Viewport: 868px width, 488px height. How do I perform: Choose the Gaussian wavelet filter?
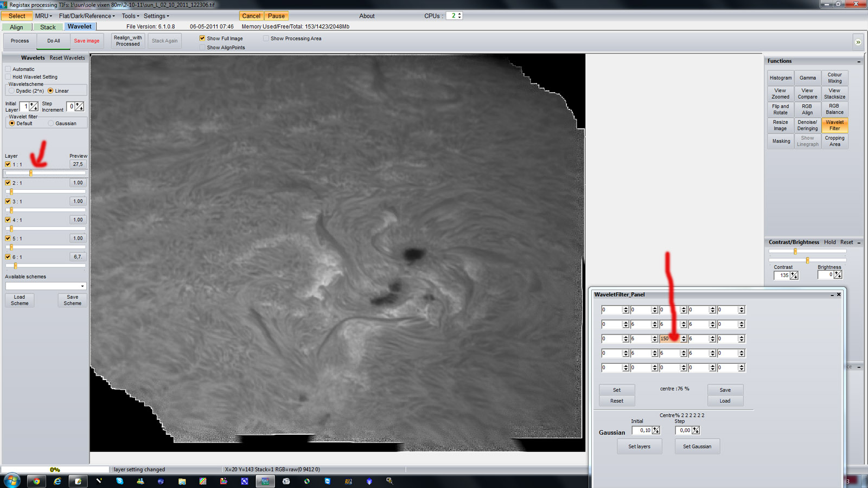51,124
